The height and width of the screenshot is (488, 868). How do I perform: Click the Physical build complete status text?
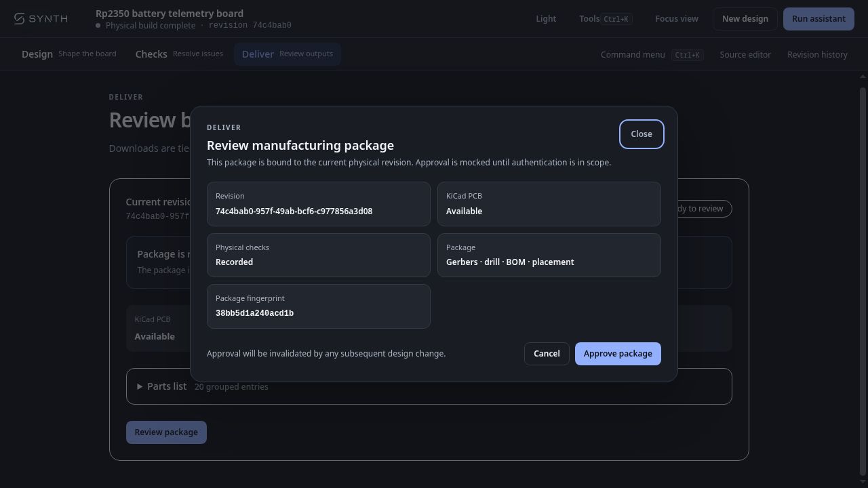point(151,25)
